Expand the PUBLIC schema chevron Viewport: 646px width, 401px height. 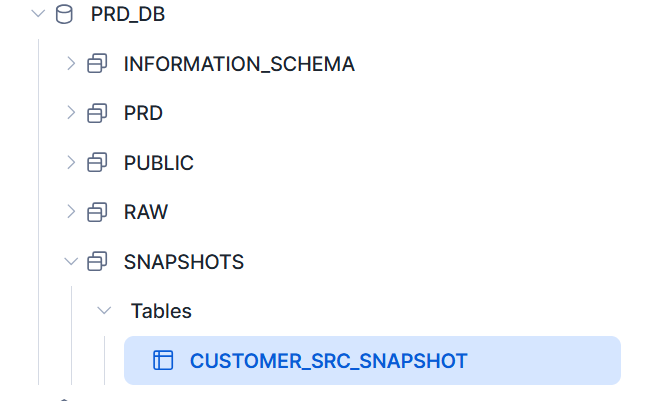point(70,162)
